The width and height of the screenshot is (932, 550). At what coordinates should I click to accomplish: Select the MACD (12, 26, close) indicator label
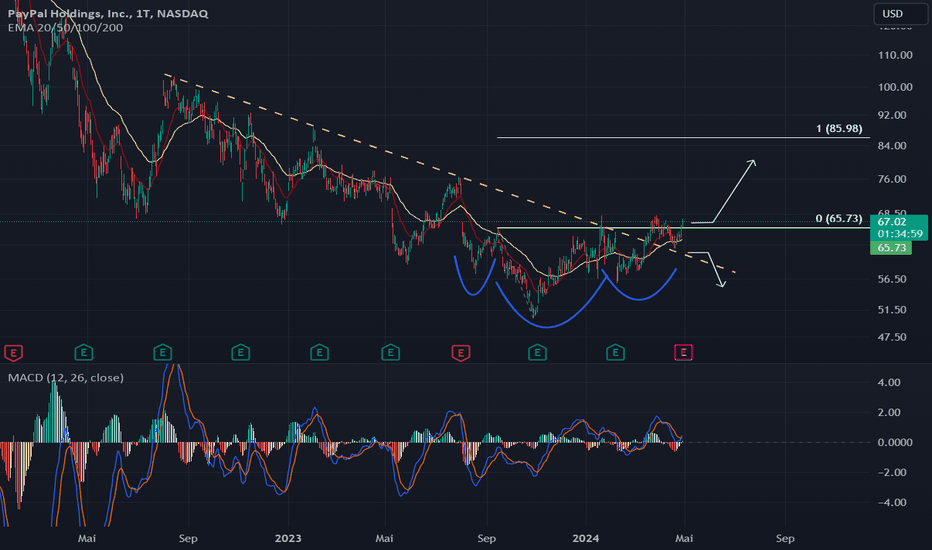point(66,378)
